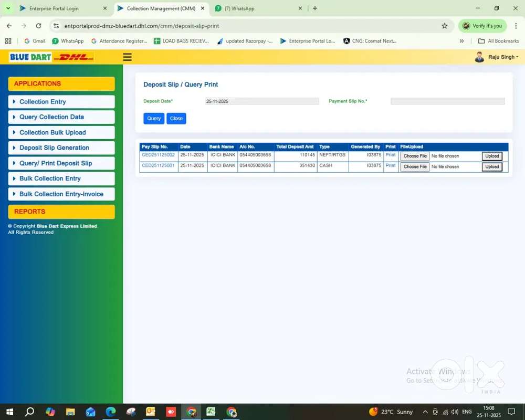Open pay slip CED251125002 link
This screenshot has height=420, width=525.
point(158,155)
